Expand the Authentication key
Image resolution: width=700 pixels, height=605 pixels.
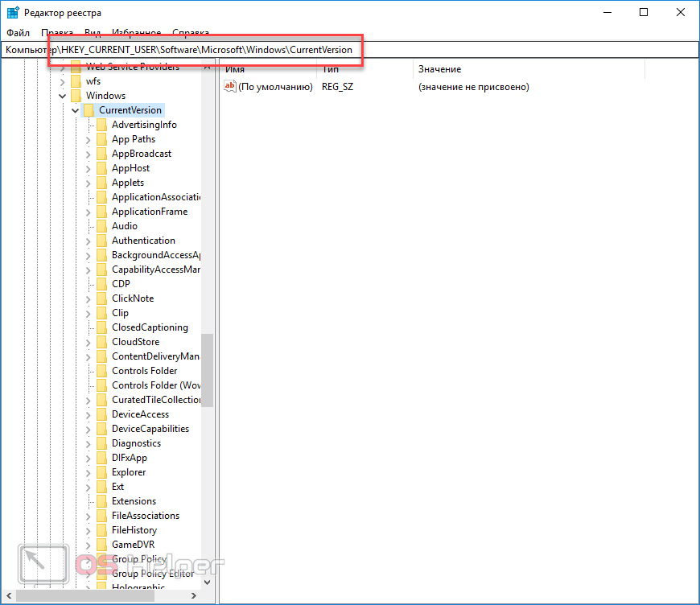[89, 241]
